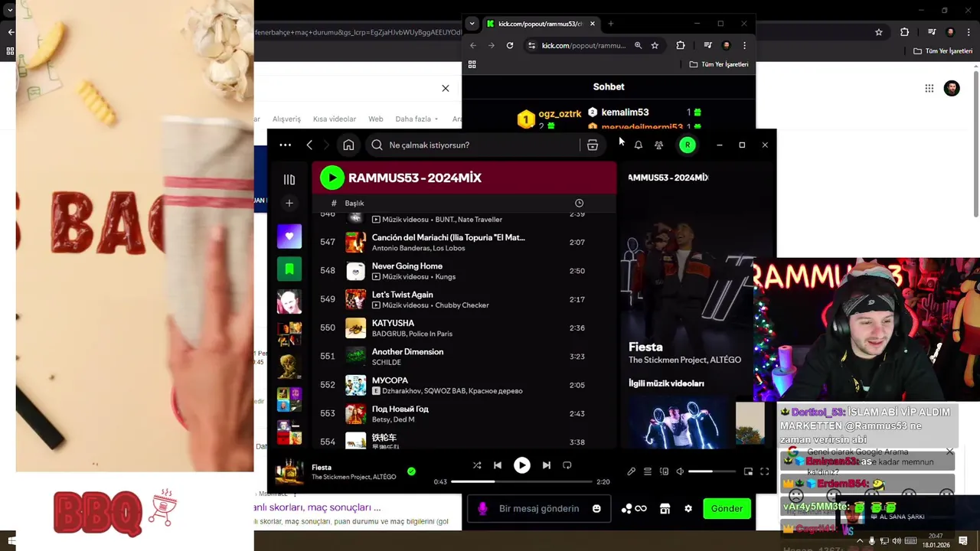Open Liked Songs heart tile in sidebar
Screen dimensions: 980x551
coord(289,236)
